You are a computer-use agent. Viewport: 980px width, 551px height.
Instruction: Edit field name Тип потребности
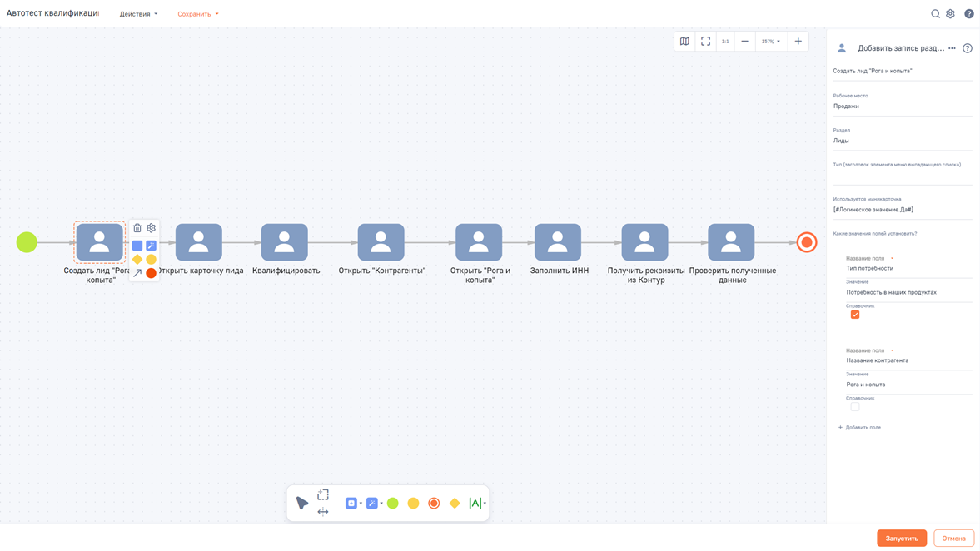click(x=908, y=268)
